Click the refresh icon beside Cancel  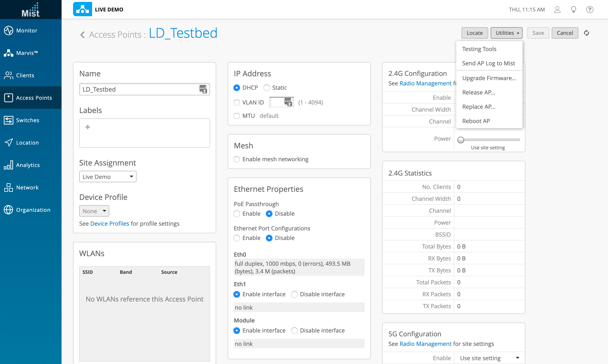(587, 33)
